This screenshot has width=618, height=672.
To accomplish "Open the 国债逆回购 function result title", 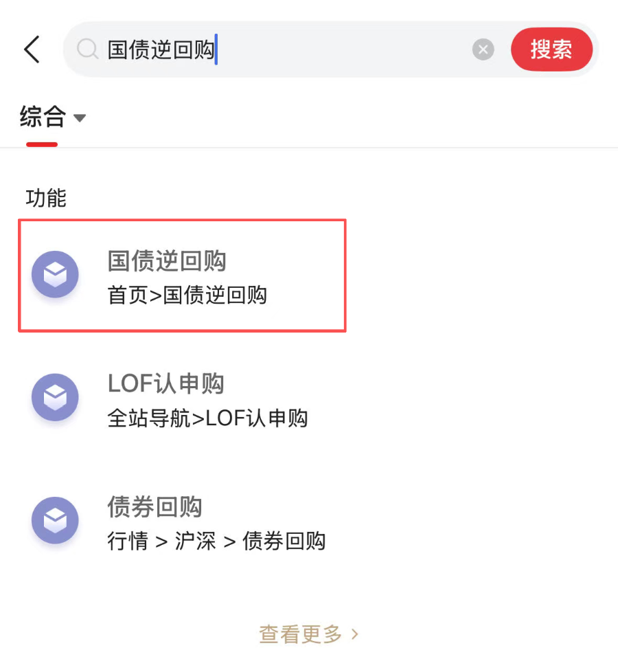I will (x=167, y=261).
